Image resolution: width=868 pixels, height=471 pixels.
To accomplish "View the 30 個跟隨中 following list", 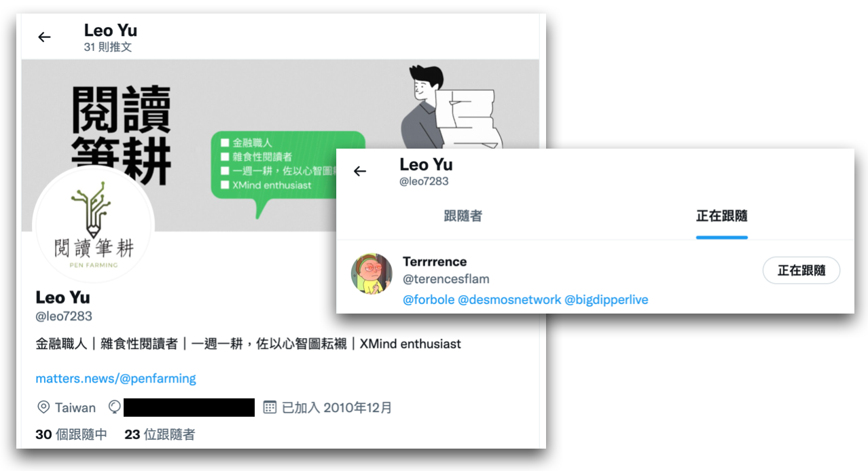I will pyautogui.click(x=71, y=434).
